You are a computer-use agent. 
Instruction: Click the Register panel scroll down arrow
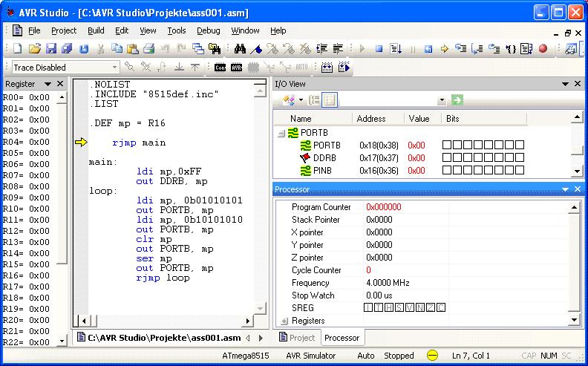(x=62, y=342)
